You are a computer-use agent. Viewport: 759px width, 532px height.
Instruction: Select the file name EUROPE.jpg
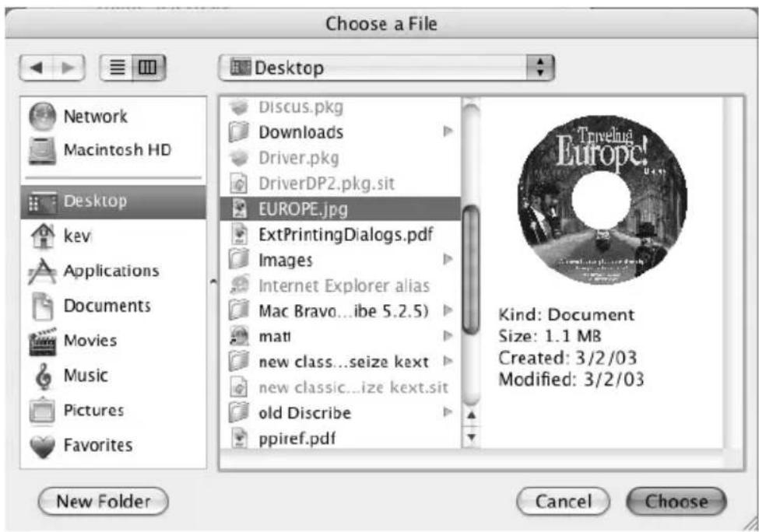pos(303,209)
